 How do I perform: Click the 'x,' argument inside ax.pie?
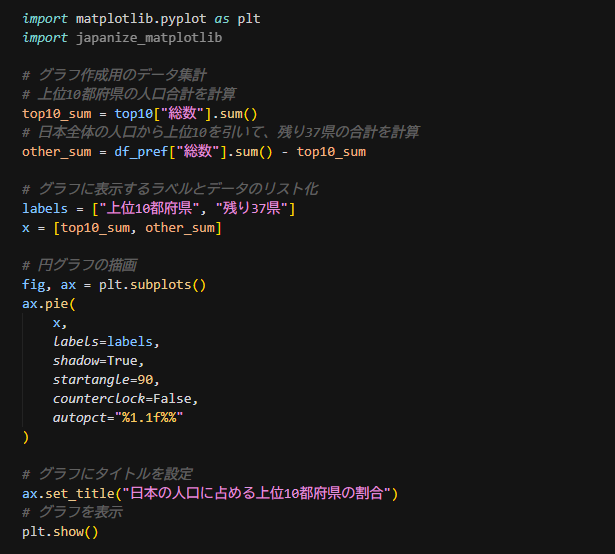60,323
